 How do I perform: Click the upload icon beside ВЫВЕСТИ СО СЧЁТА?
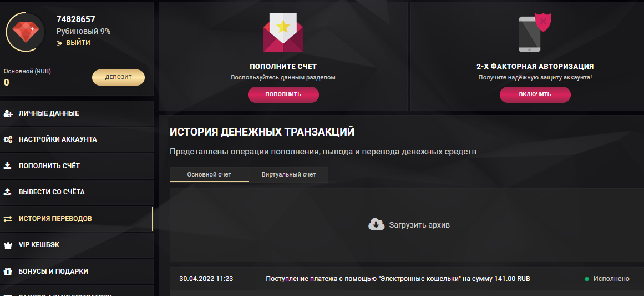pyautogui.click(x=8, y=192)
